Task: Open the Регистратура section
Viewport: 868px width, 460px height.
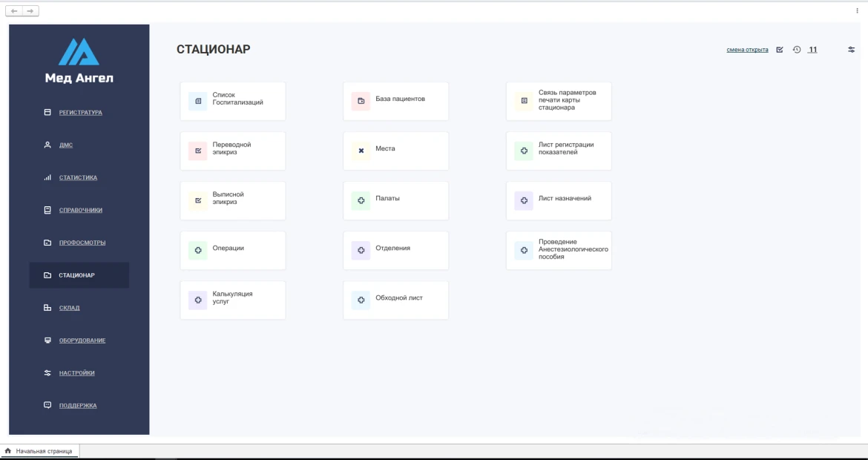Action: pos(81,112)
